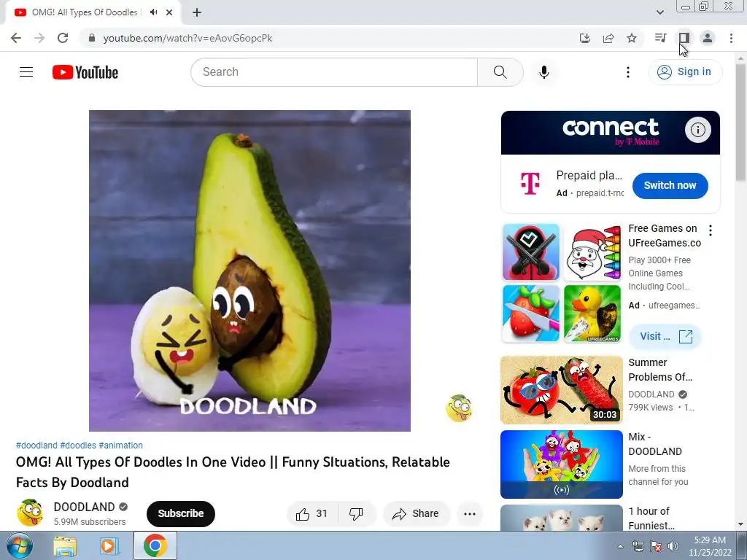Screen dimensions: 747x560
Task: Open the Chrome profile avatar icon
Action: pyautogui.click(x=708, y=38)
